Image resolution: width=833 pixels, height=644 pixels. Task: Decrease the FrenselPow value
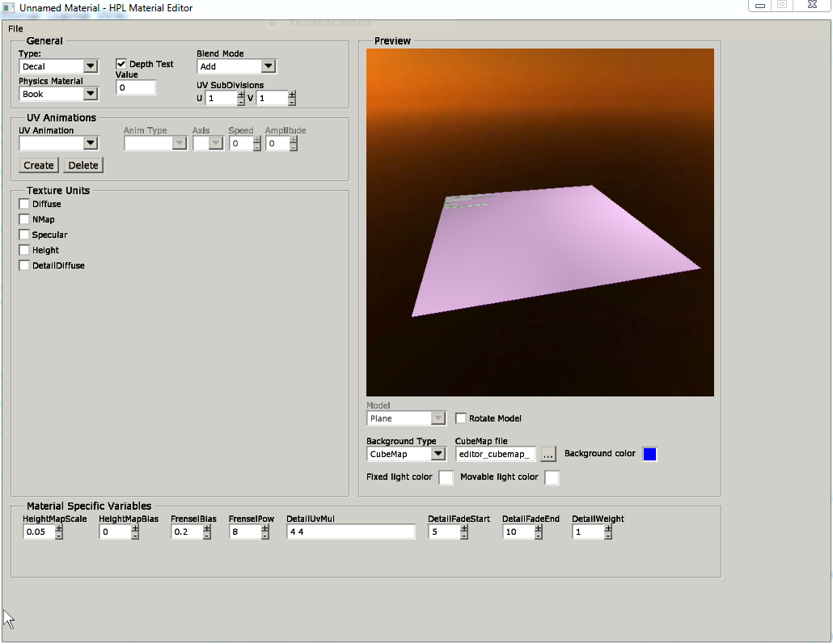(265, 536)
